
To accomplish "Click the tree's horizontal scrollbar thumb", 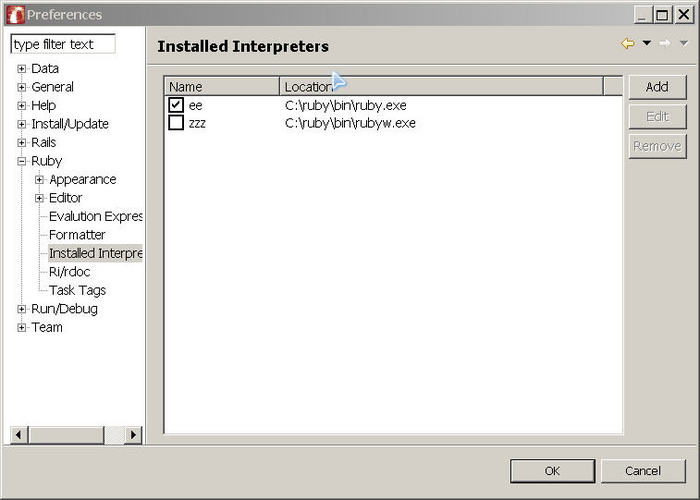I will click(x=66, y=434).
